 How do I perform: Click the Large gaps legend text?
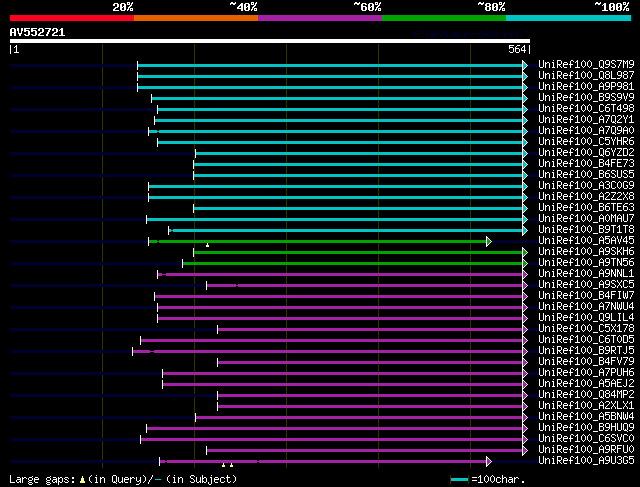click(x=42, y=480)
